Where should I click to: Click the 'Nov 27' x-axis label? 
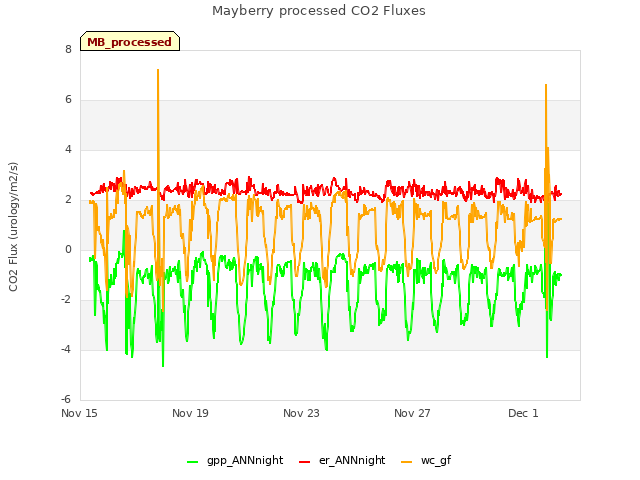pyautogui.click(x=412, y=413)
